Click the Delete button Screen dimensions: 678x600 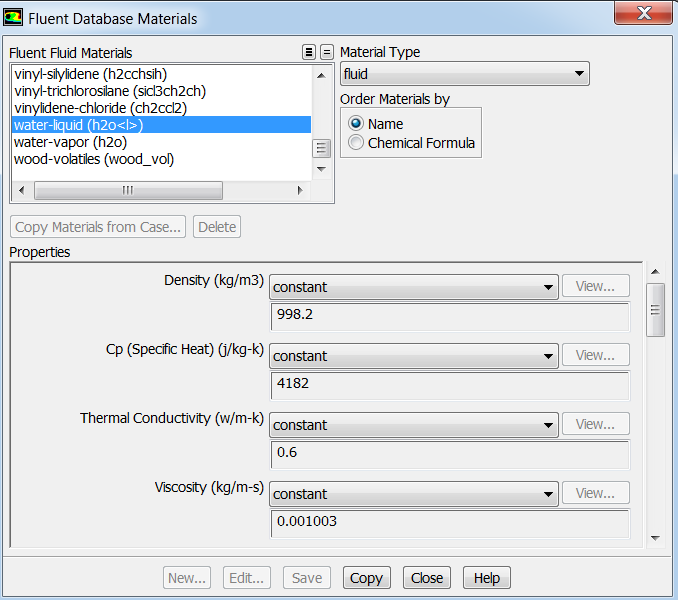[217, 227]
